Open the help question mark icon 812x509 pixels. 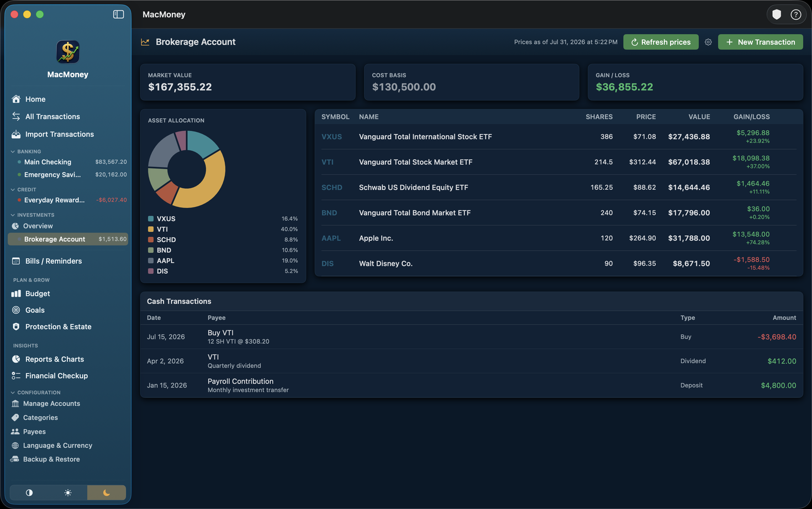[x=795, y=14]
